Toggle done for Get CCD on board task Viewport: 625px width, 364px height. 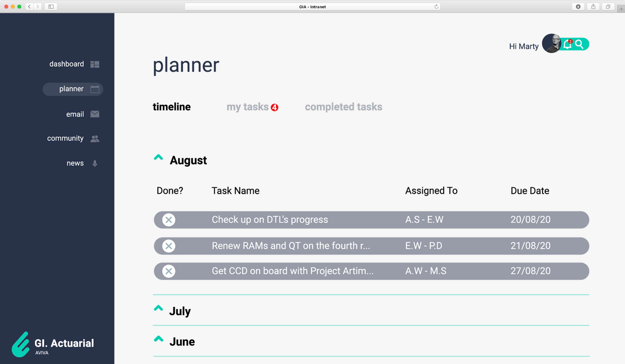tap(169, 271)
